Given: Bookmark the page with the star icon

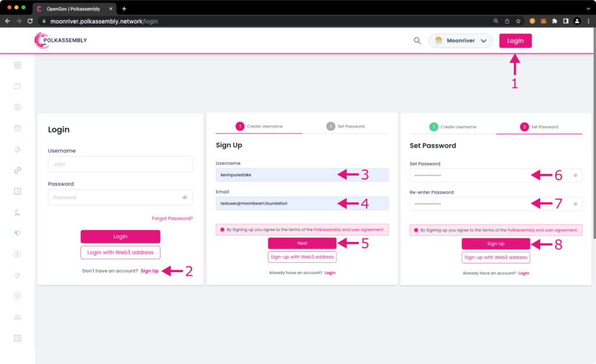Looking at the screenshot, I should (x=518, y=22).
